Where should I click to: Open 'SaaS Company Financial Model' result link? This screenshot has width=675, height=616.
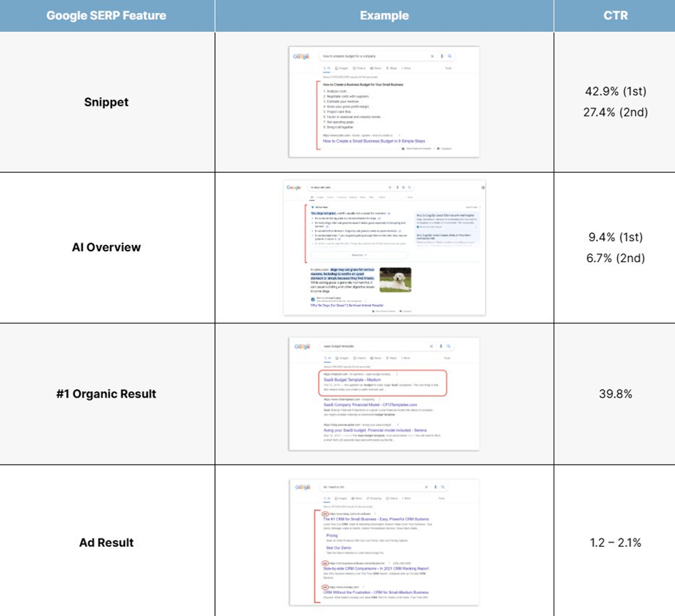click(370, 405)
